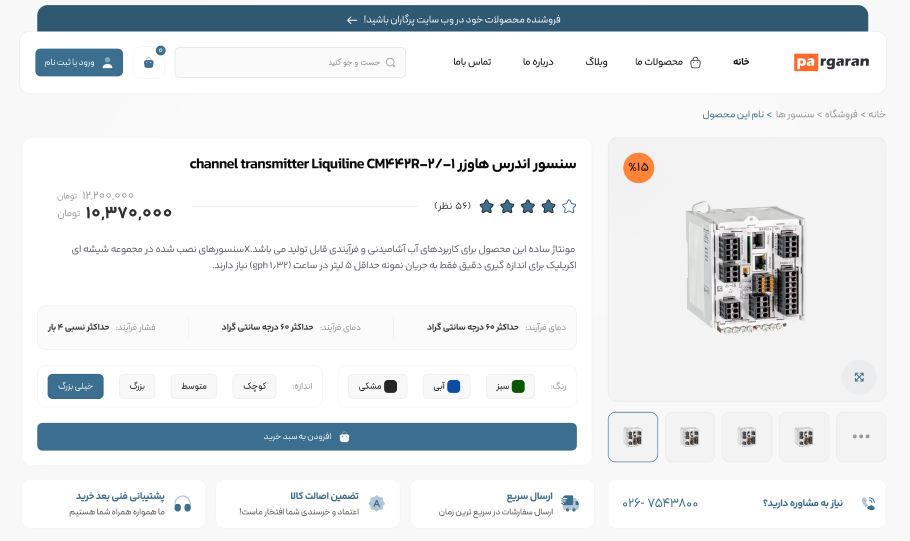Choose green color option سبز
The height and width of the screenshot is (541, 910).
(x=511, y=387)
